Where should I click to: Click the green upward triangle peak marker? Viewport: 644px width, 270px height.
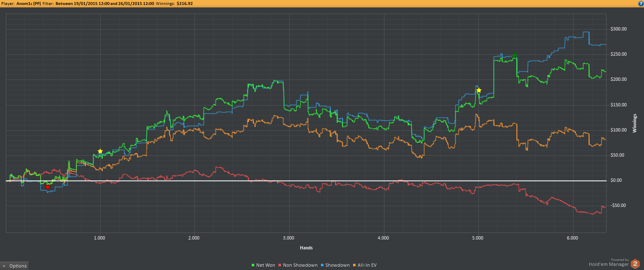pyautogui.click(x=515, y=55)
